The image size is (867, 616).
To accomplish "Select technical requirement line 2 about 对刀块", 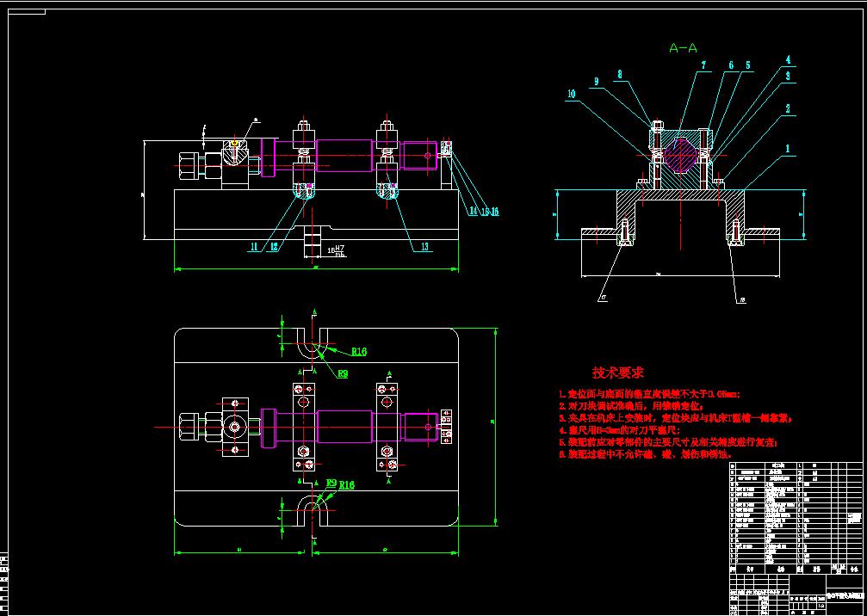I will coord(632,406).
